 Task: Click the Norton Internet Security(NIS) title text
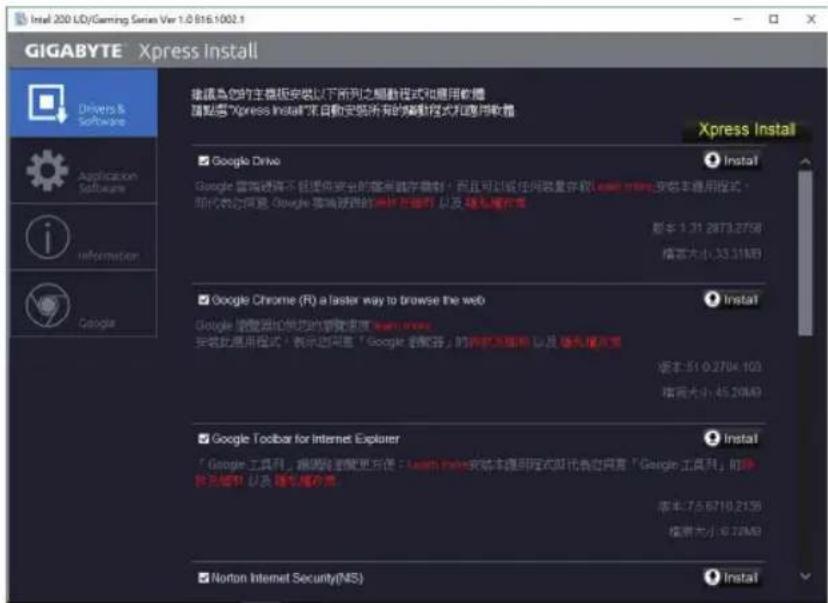point(287,578)
